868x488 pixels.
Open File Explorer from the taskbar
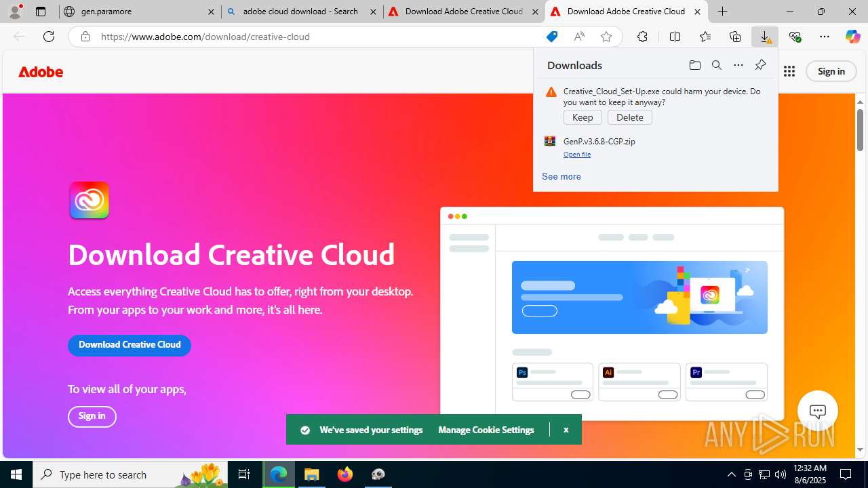(x=311, y=474)
